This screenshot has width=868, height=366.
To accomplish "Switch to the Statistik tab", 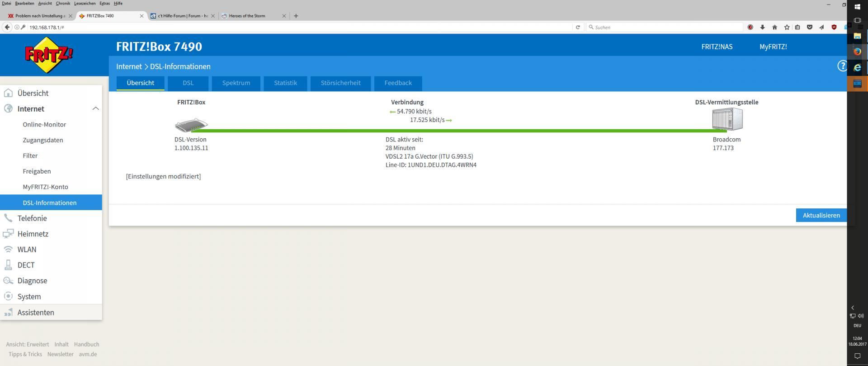I will coord(285,83).
